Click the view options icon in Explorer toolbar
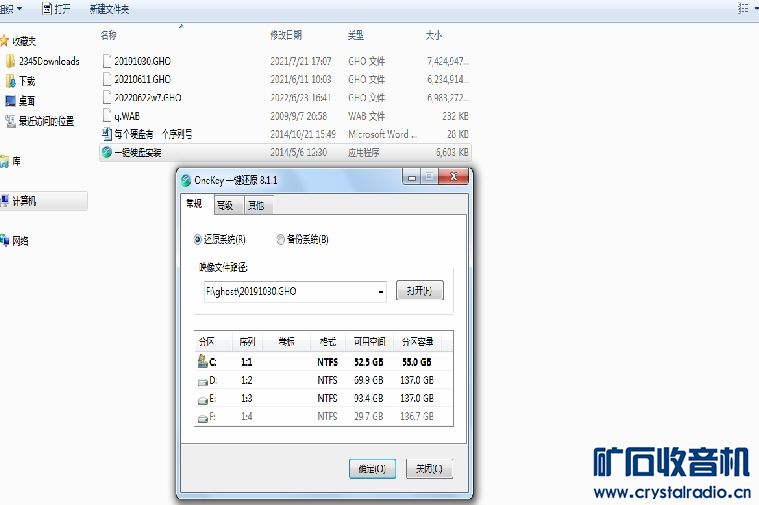The width and height of the screenshot is (759, 505). tap(743, 8)
